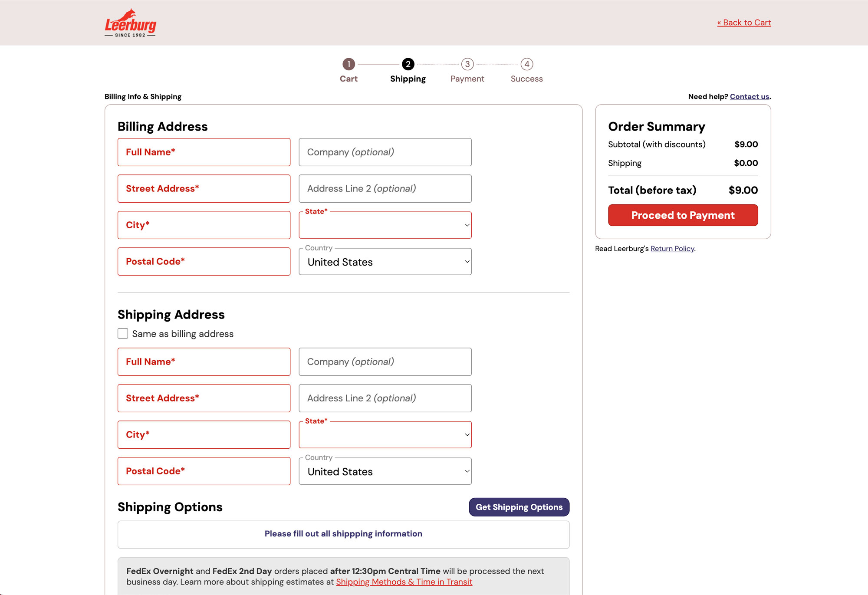Viewport: 868px width, 595px height.
Task: Click 'Please fill out all shippping information' message
Action: (x=343, y=534)
